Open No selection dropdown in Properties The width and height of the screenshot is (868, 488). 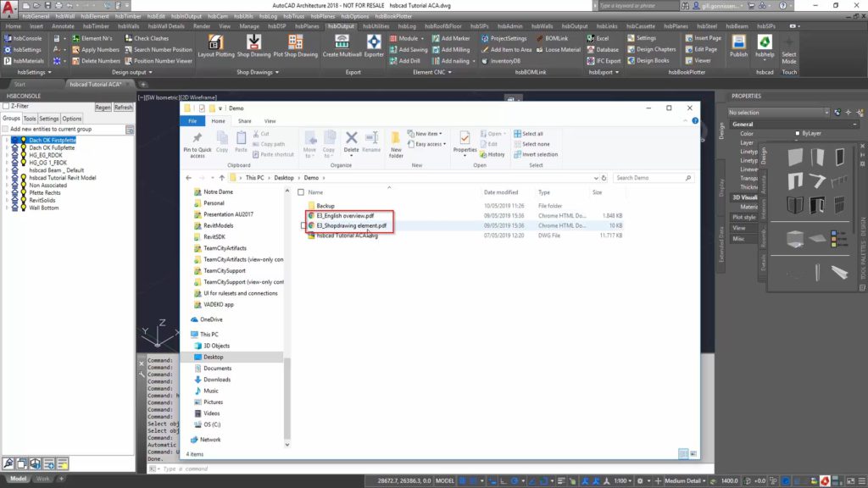[778, 113]
